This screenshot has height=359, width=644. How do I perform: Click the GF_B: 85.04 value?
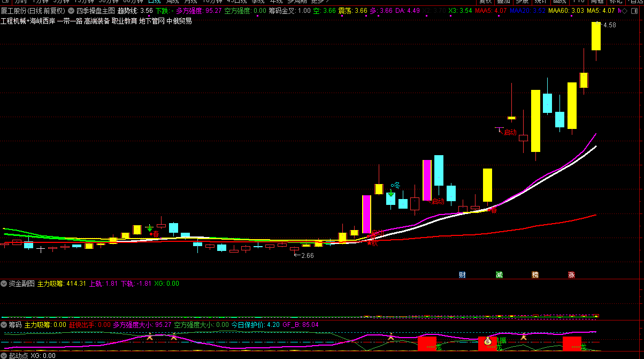pyautogui.click(x=300, y=324)
